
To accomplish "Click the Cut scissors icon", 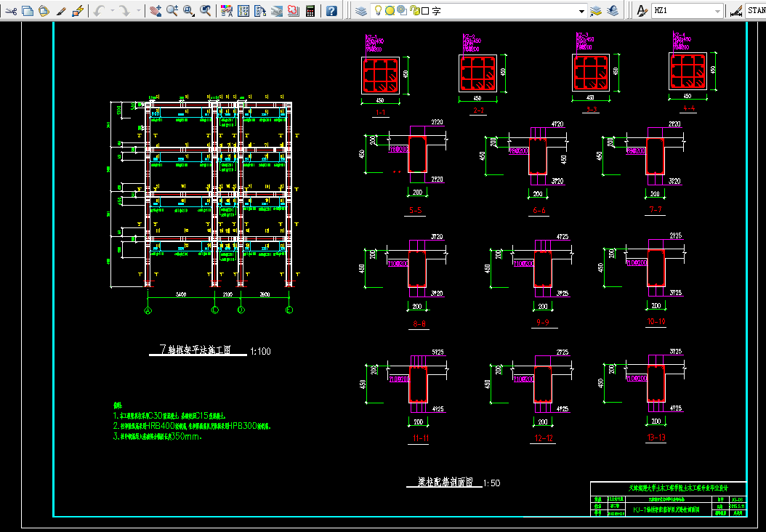I will tap(11, 10).
